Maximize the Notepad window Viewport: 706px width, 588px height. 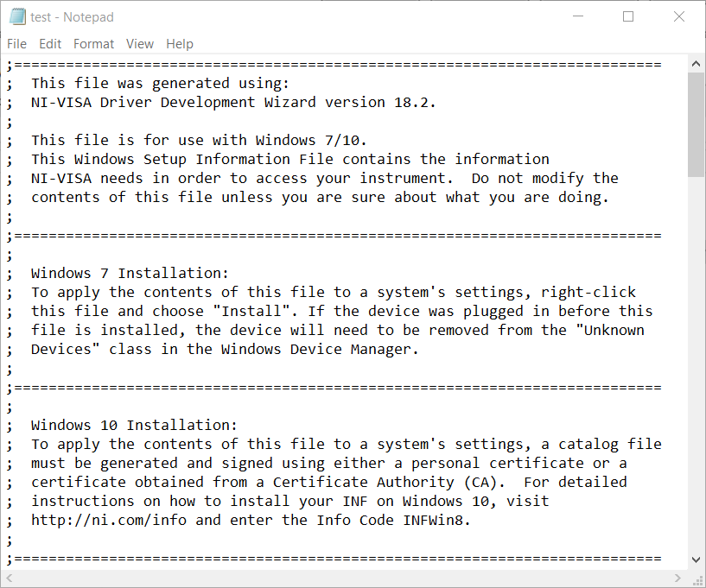pyautogui.click(x=628, y=17)
